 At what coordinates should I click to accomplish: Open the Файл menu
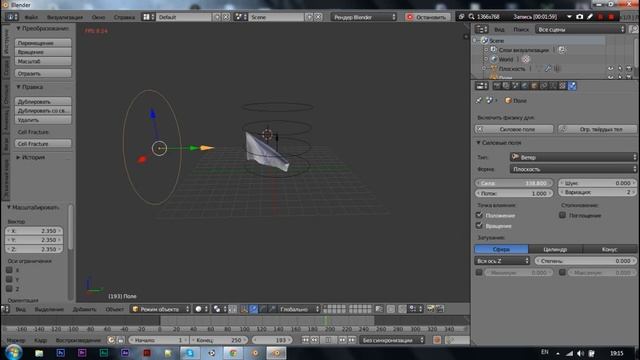point(31,18)
